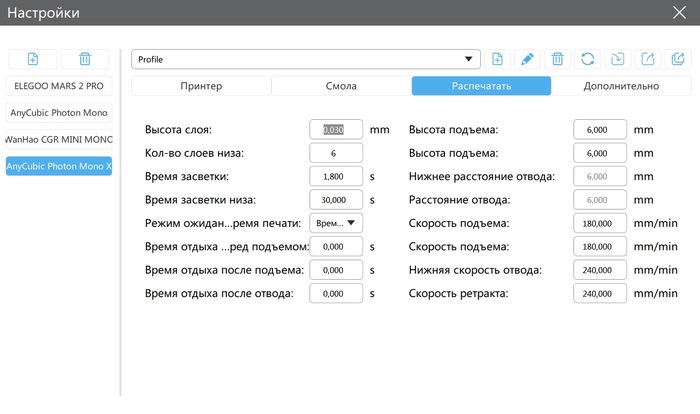Focus the Кол-во слоев низа field
The image size is (700, 414).
point(336,153)
